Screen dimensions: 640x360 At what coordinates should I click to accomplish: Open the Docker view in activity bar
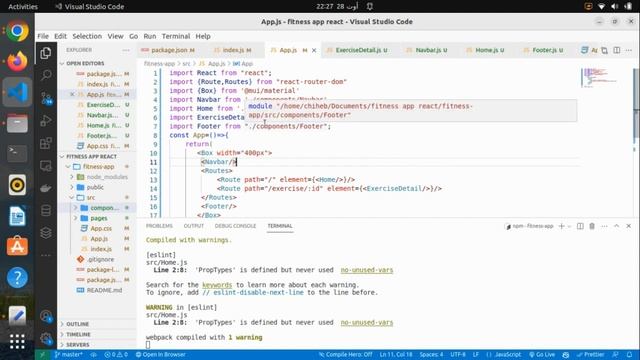(x=46, y=188)
